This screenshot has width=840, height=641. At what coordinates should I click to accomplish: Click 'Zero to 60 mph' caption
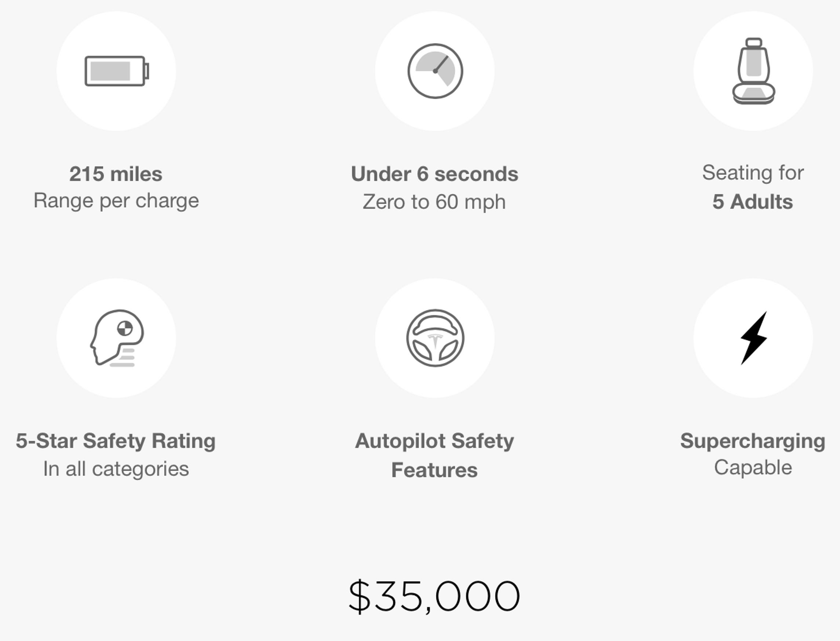coord(434,202)
